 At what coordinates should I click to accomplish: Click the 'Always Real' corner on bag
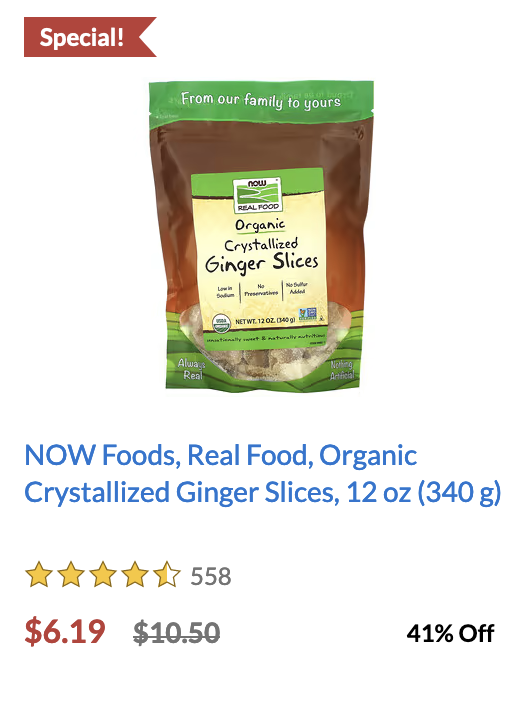(192, 369)
